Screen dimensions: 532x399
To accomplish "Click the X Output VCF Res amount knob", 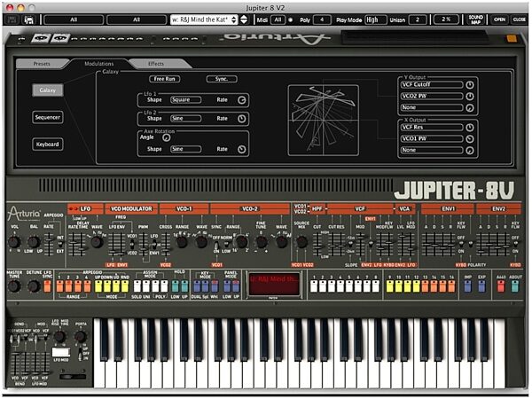I will (470, 128).
